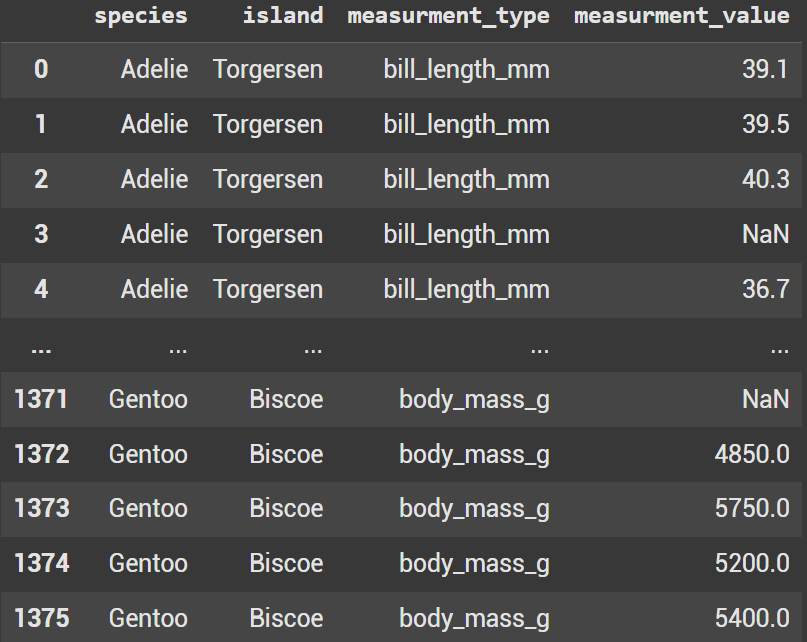Click the 40.3 measurement value

point(765,179)
